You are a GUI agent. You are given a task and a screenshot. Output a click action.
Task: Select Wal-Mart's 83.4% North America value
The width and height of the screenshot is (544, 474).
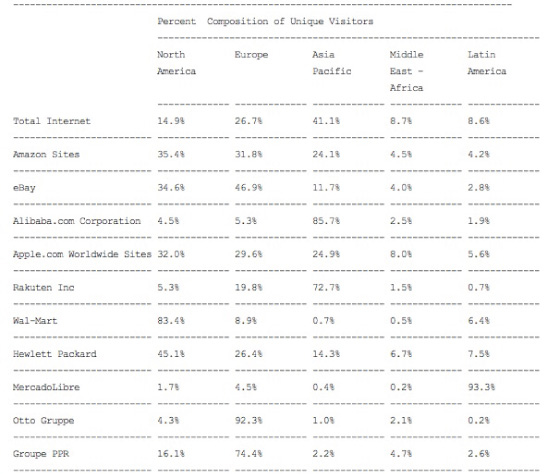click(171, 321)
